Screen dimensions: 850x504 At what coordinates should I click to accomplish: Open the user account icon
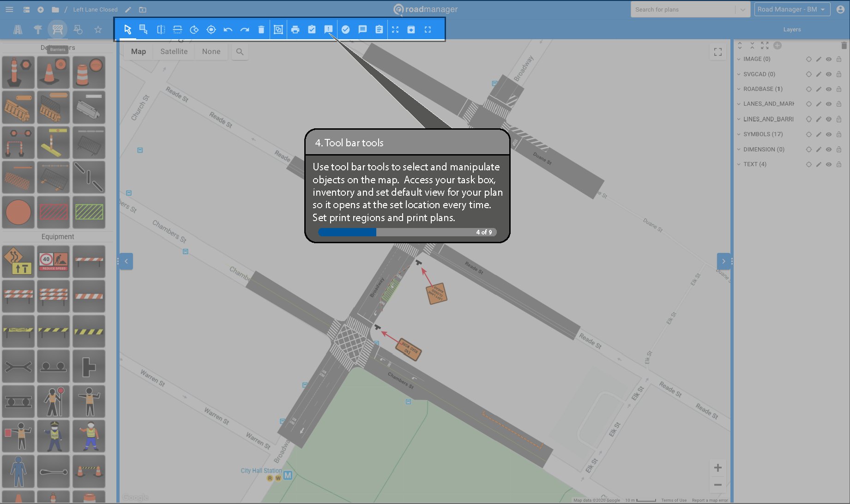pos(840,9)
